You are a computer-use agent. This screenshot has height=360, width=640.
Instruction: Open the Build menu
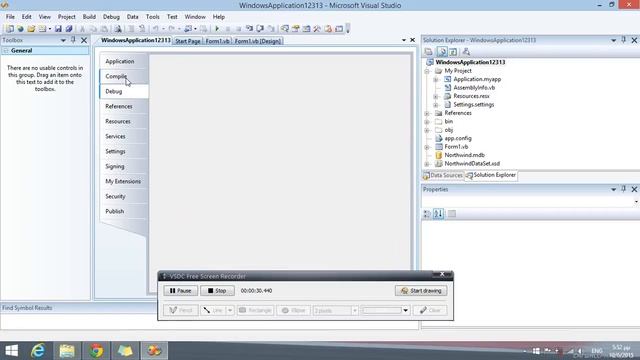89,17
